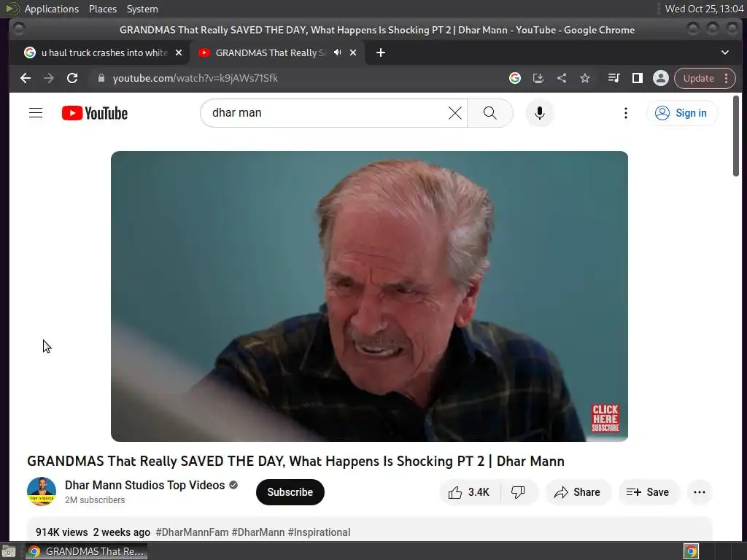This screenshot has height=560, width=747.
Task: Open Dhar Mann Studios Top Videos channel link
Action: pos(145,485)
